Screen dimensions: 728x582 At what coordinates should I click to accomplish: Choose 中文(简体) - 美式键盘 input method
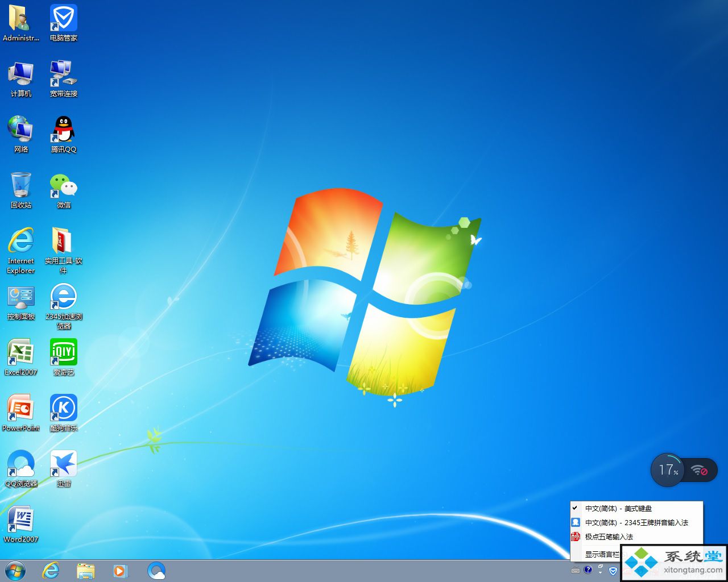click(x=637, y=509)
